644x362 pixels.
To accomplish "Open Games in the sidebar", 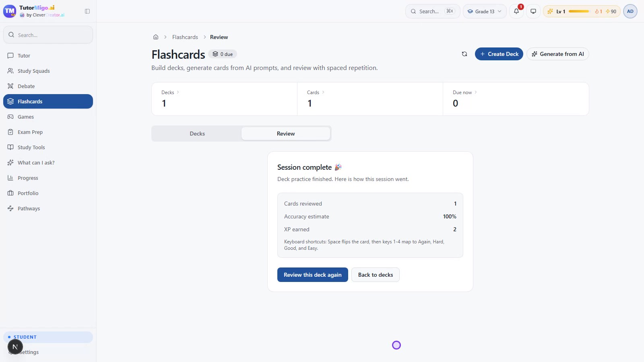I will pyautogui.click(x=48, y=117).
